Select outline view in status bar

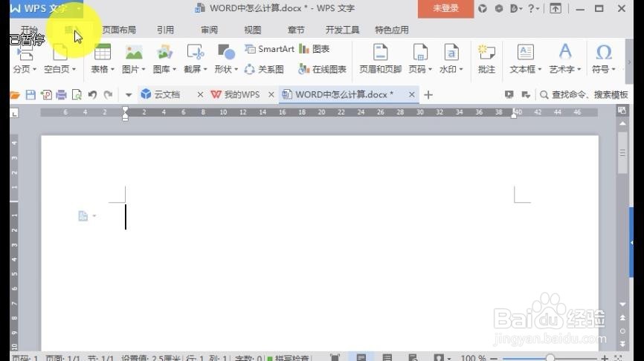coord(387,358)
